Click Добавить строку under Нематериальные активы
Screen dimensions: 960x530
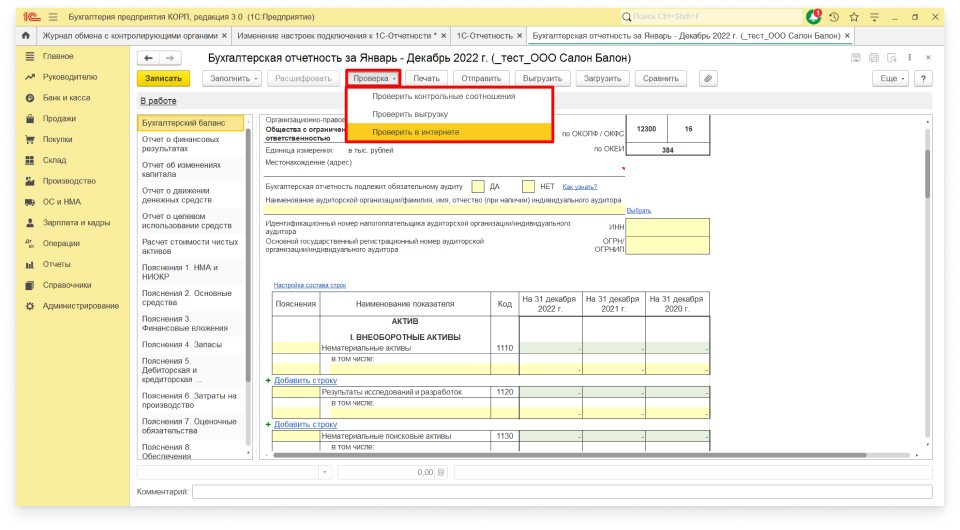(306, 380)
